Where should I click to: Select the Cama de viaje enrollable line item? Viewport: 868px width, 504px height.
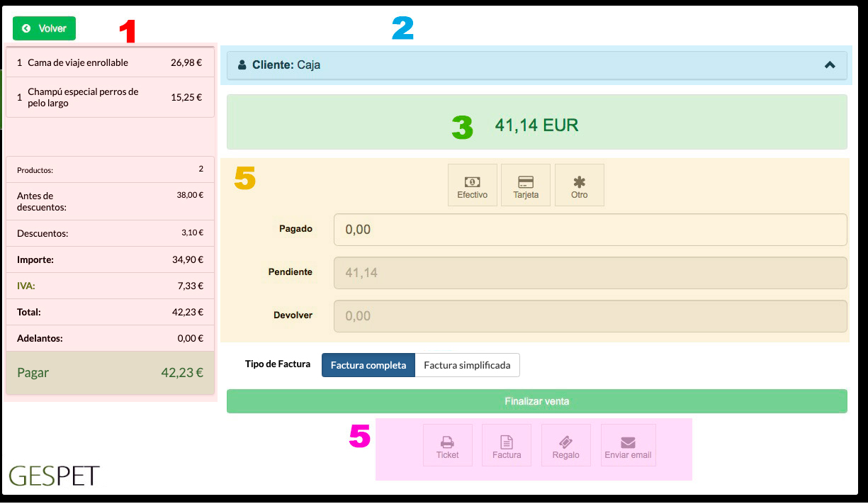click(x=110, y=62)
